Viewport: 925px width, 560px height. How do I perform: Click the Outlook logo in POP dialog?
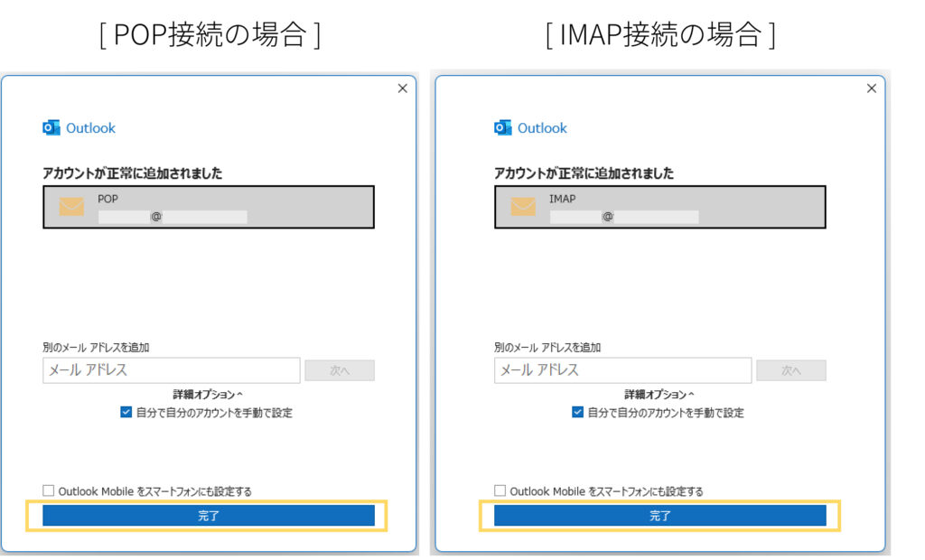(51, 128)
